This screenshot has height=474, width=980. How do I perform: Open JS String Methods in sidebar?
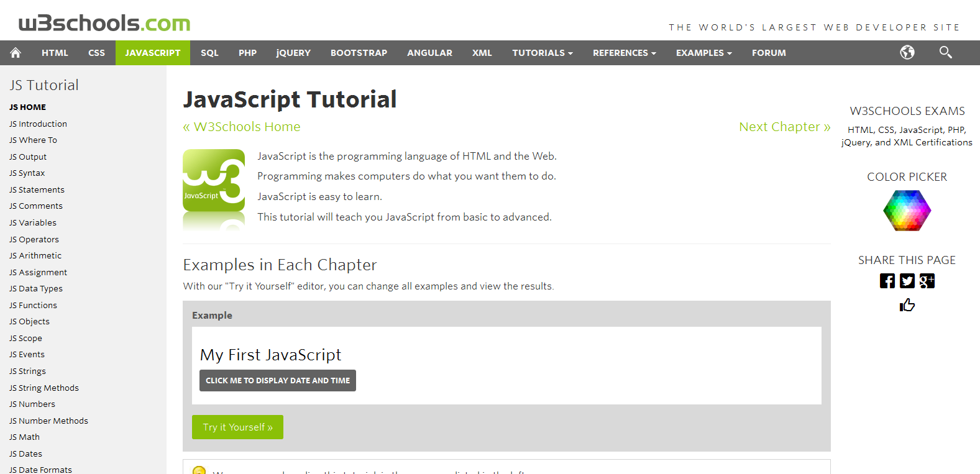pos(44,388)
